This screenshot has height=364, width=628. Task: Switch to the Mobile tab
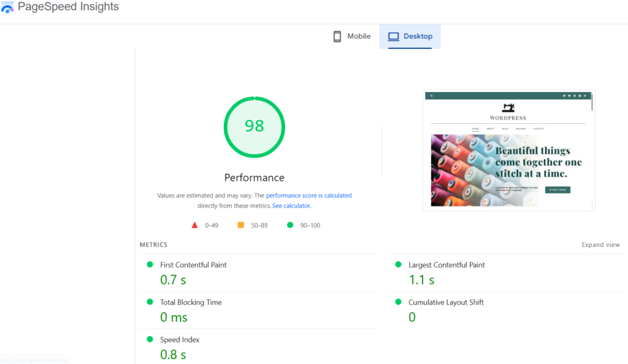[x=352, y=36]
